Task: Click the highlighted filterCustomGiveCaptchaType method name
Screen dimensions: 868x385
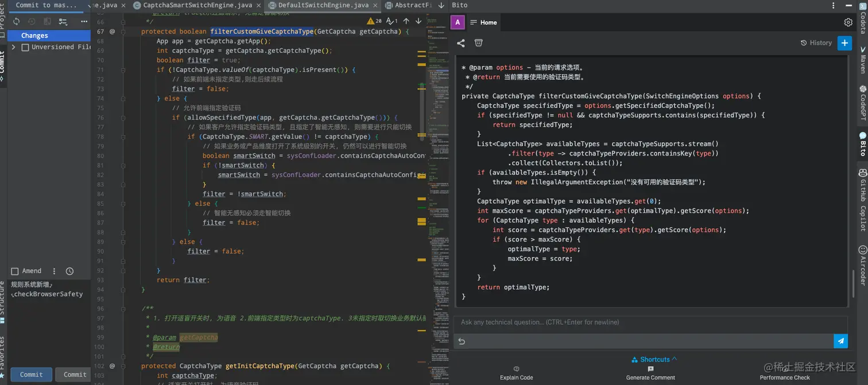Action: [262, 32]
